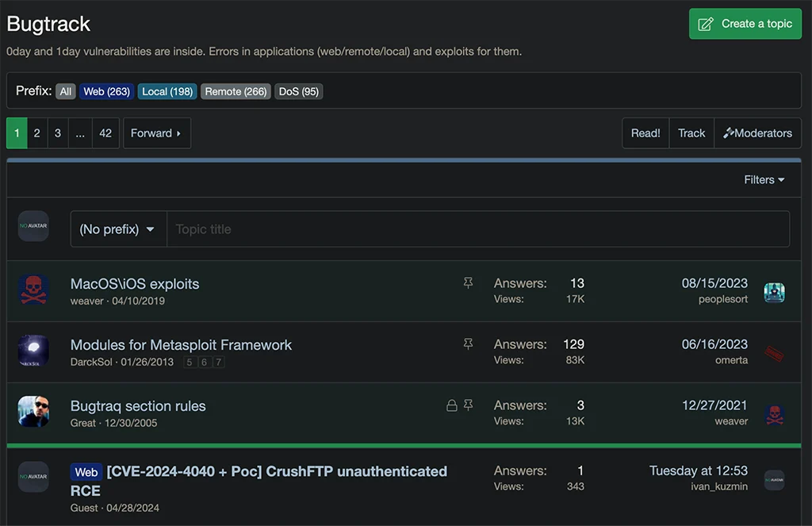
Task: Click omerta's red avatar in last-post column
Action: pos(774,353)
